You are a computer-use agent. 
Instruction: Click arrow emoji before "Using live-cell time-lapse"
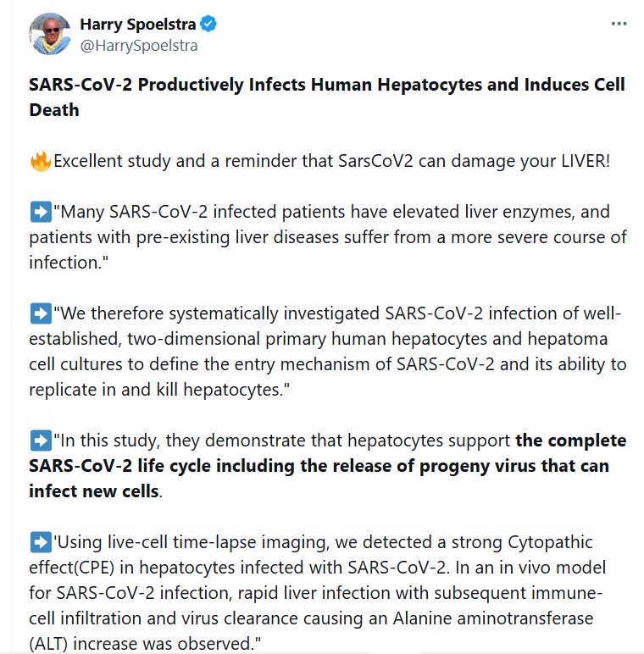(41, 542)
